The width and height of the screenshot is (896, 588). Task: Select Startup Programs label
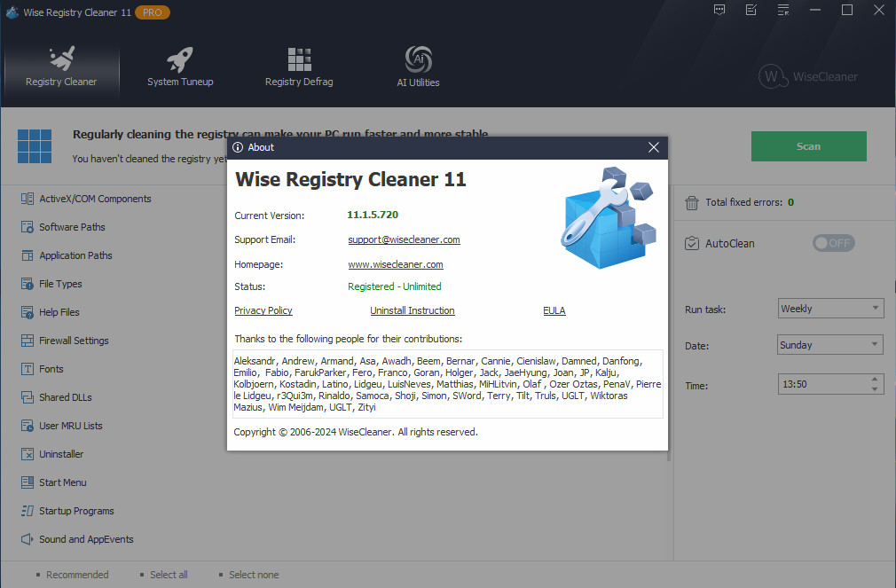(x=76, y=511)
